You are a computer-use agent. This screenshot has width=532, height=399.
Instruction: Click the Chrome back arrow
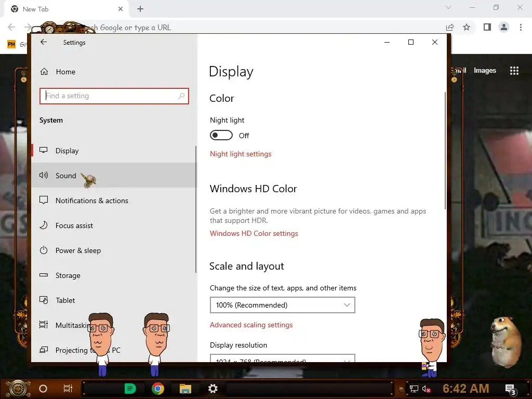click(x=11, y=27)
